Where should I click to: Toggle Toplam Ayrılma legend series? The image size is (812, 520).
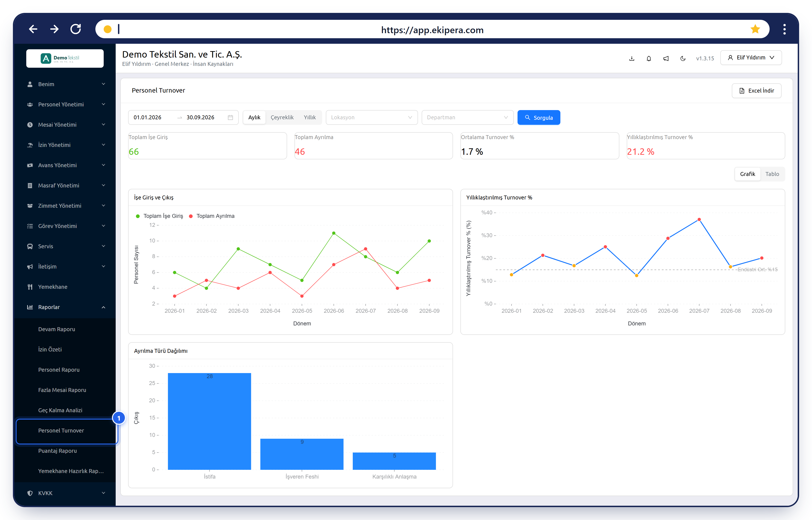[x=212, y=216]
